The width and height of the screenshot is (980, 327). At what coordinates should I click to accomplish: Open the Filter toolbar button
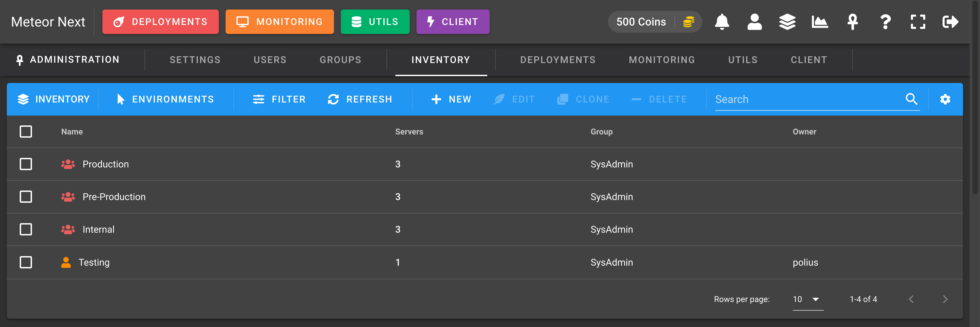coord(279,99)
